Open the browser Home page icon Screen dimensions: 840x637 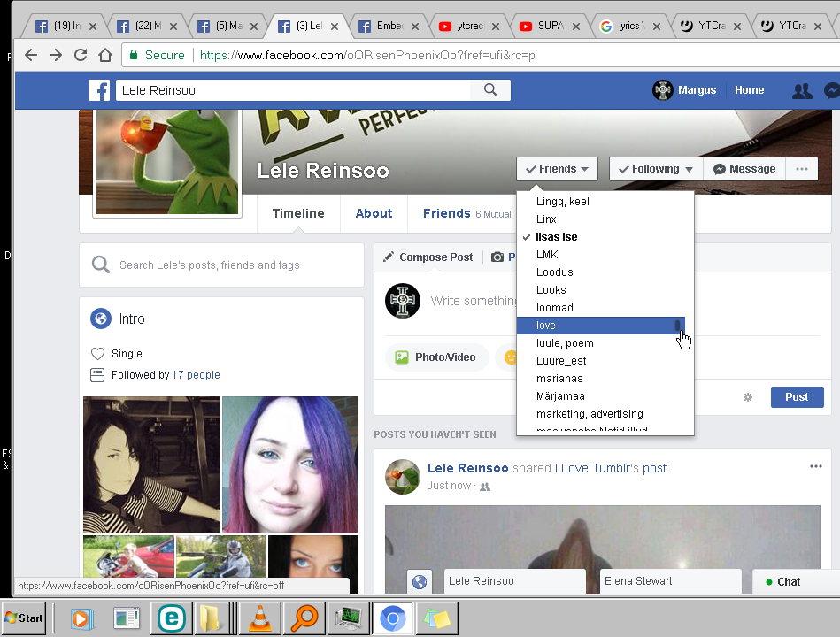click(x=105, y=55)
